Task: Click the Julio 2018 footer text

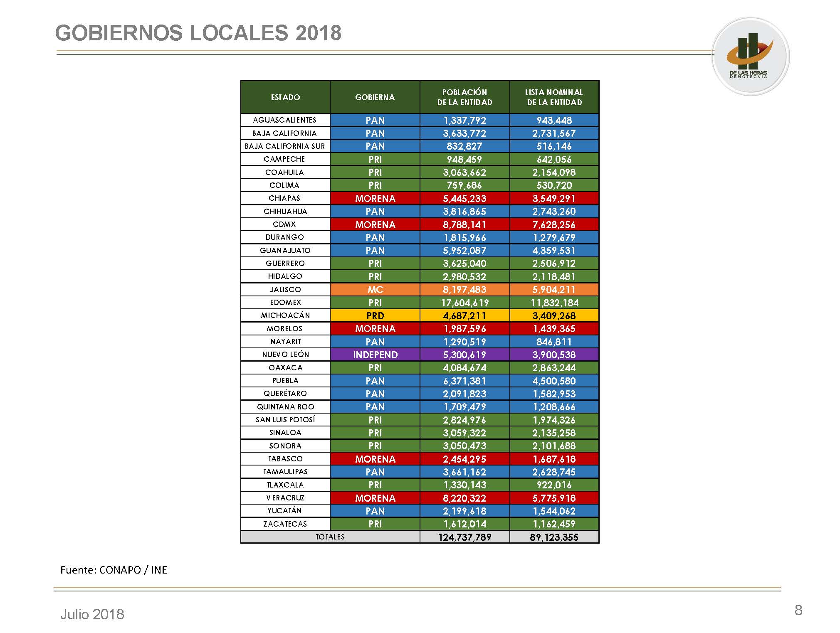Action: pyautogui.click(x=92, y=614)
